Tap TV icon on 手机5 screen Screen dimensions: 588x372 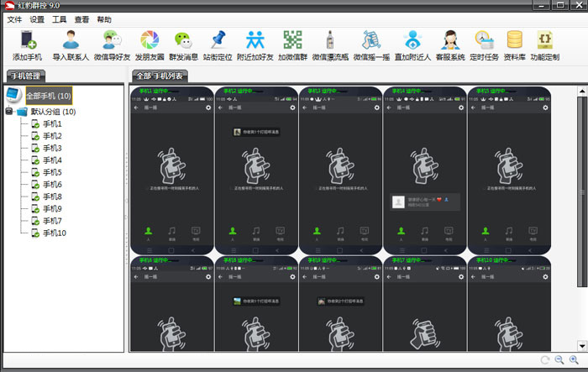coord(533,233)
